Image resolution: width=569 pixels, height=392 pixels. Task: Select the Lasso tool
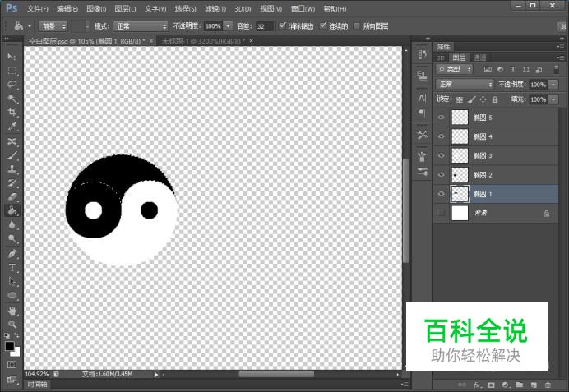(12, 85)
